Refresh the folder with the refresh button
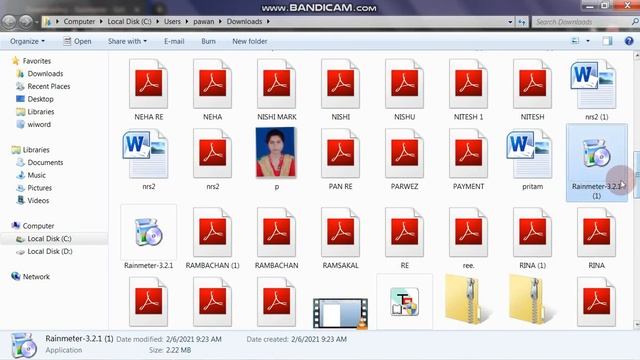The image size is (640, 360). pyautogui.click(x=522, y=22)
